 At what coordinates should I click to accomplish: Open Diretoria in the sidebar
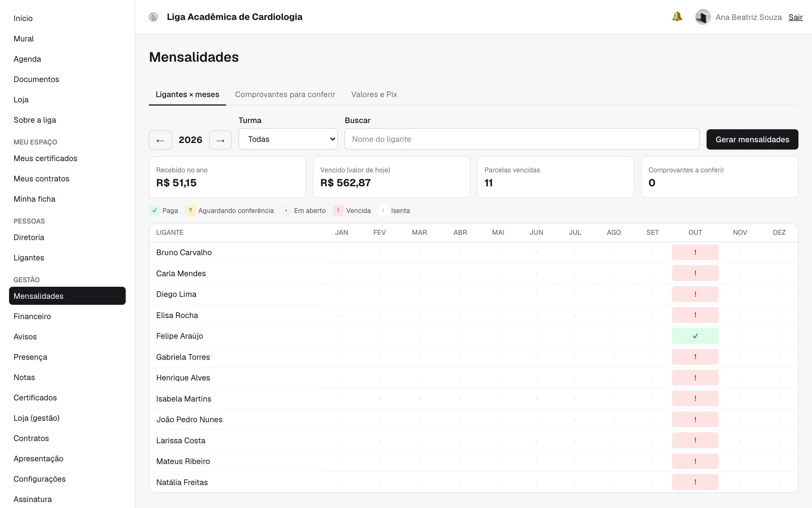67,237
